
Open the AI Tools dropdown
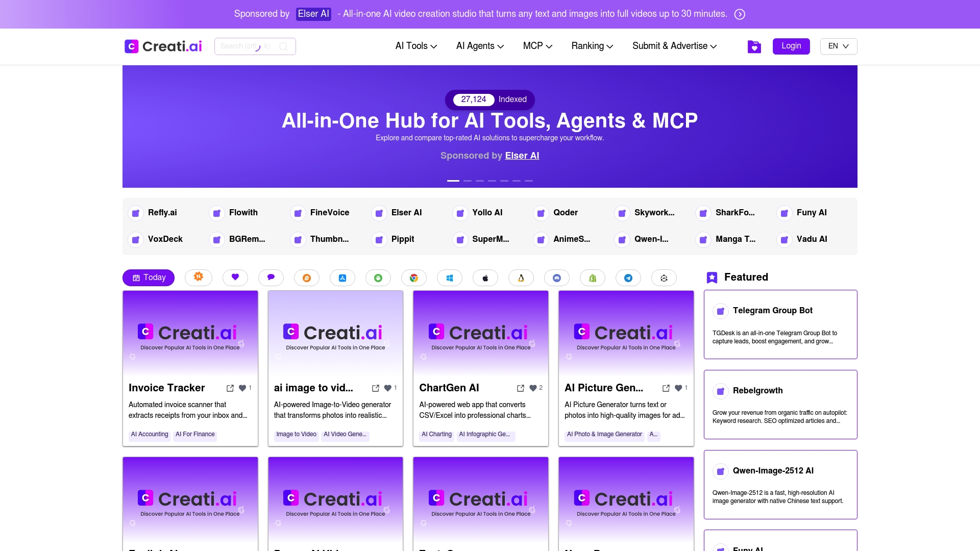point(415,46)
